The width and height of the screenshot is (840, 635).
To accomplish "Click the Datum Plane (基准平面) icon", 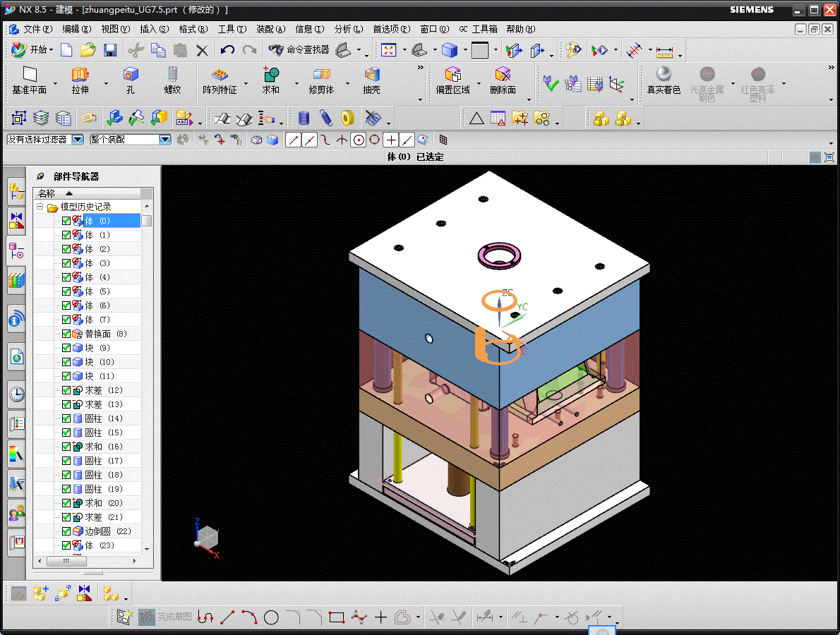I will (29, 75).
